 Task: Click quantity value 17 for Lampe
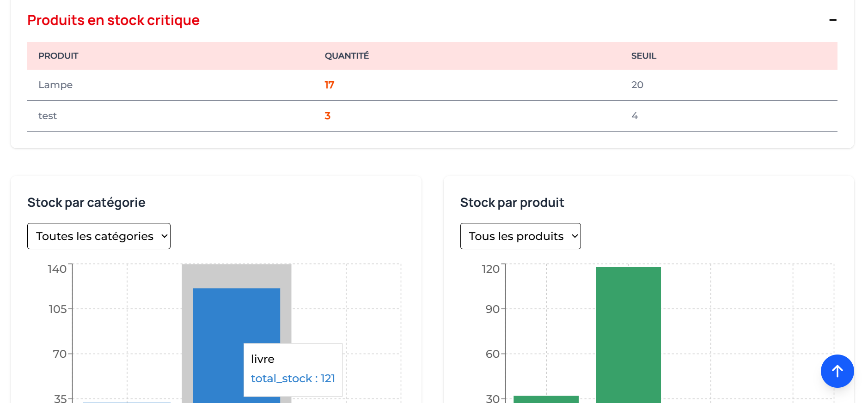[x=329, y=85]
